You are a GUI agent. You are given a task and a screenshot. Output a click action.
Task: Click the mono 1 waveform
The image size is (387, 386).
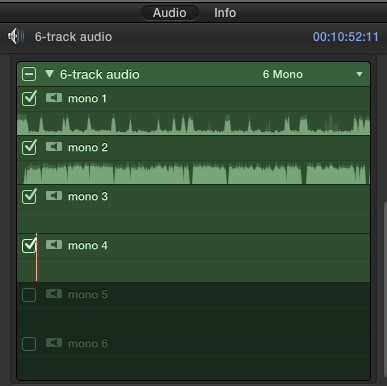pos(193,123)
